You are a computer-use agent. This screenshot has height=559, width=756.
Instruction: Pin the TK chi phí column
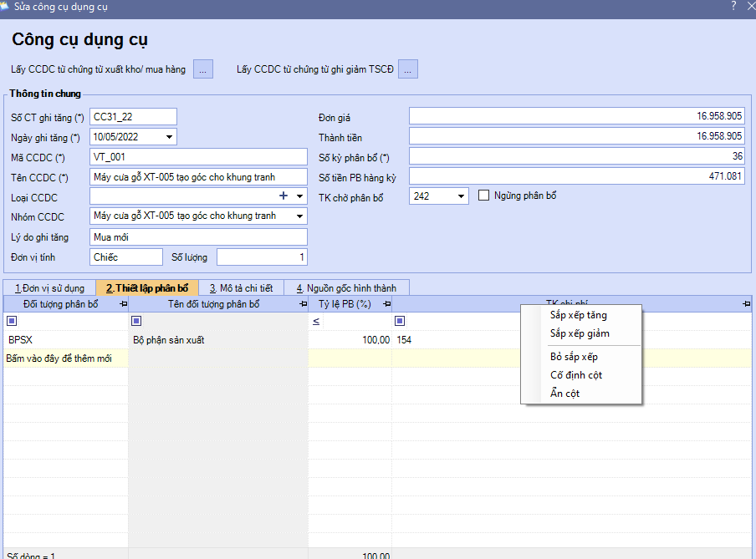[x=746, y=304]
